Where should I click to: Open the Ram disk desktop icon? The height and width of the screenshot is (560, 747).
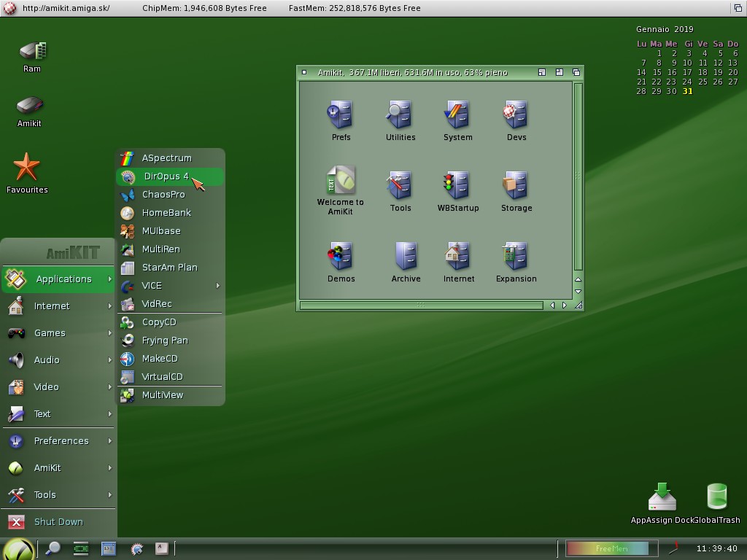pyautogui.click(x=32, y=52)
